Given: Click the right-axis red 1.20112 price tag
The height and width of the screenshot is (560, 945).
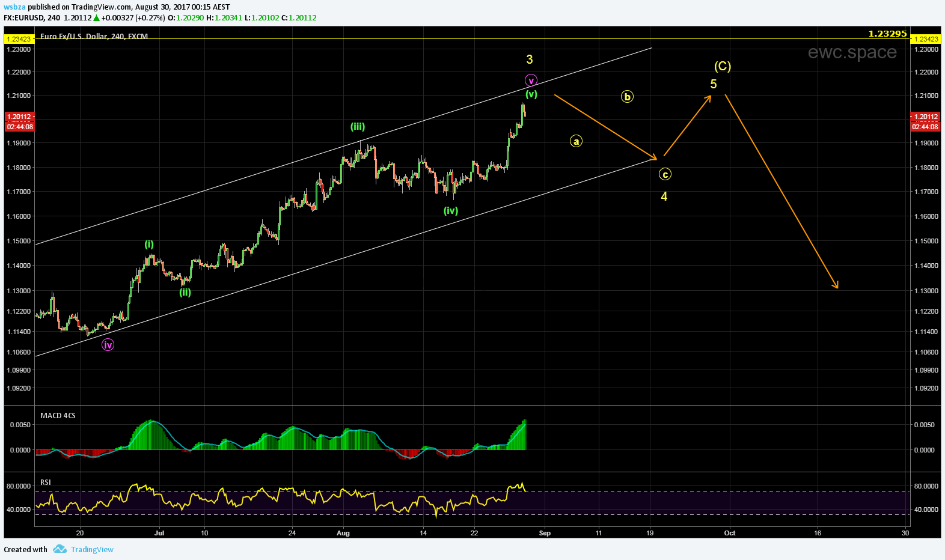Looking at the screenshot, I should point(925,117).
